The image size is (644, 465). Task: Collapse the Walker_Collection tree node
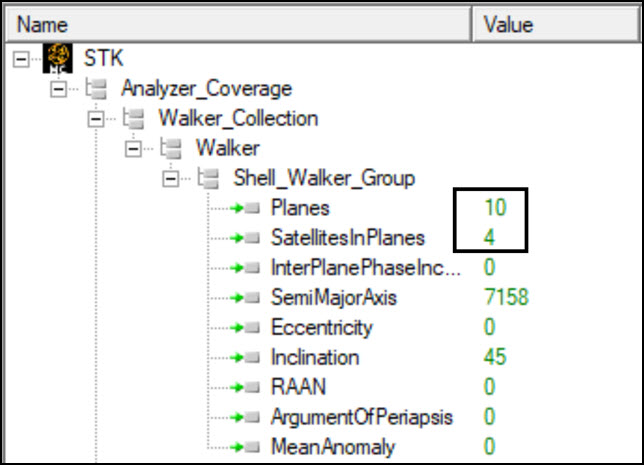(95, 118)
